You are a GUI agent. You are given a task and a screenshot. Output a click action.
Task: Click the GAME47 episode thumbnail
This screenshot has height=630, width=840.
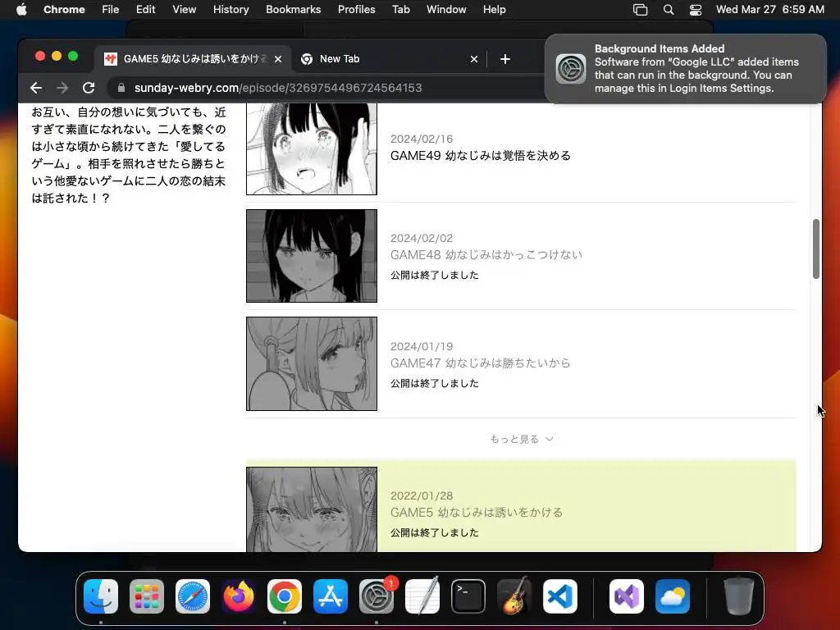point(311,363)
